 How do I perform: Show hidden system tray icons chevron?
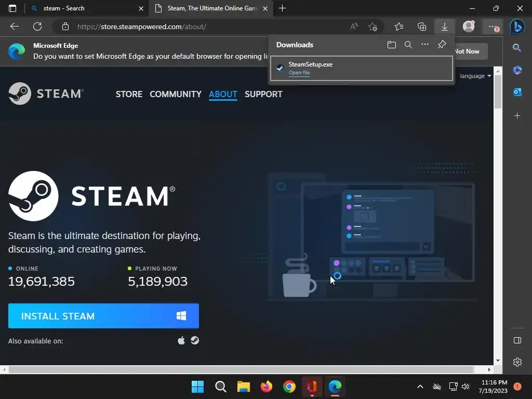(x=420, y=387)
